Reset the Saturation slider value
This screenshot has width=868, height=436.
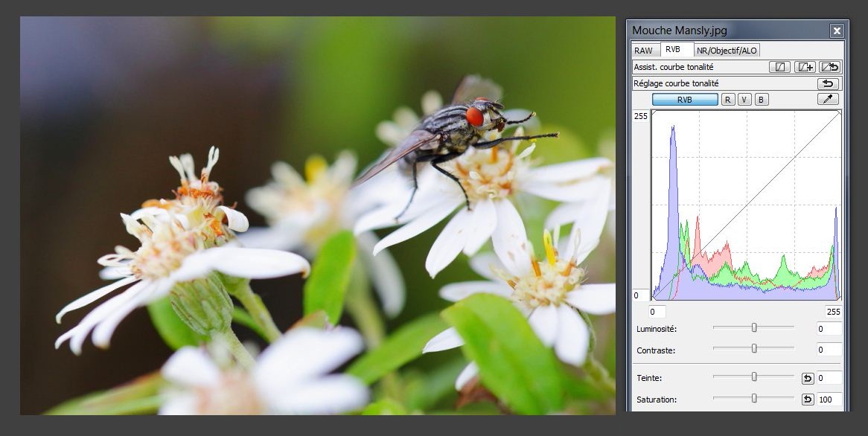coord(808,400)
